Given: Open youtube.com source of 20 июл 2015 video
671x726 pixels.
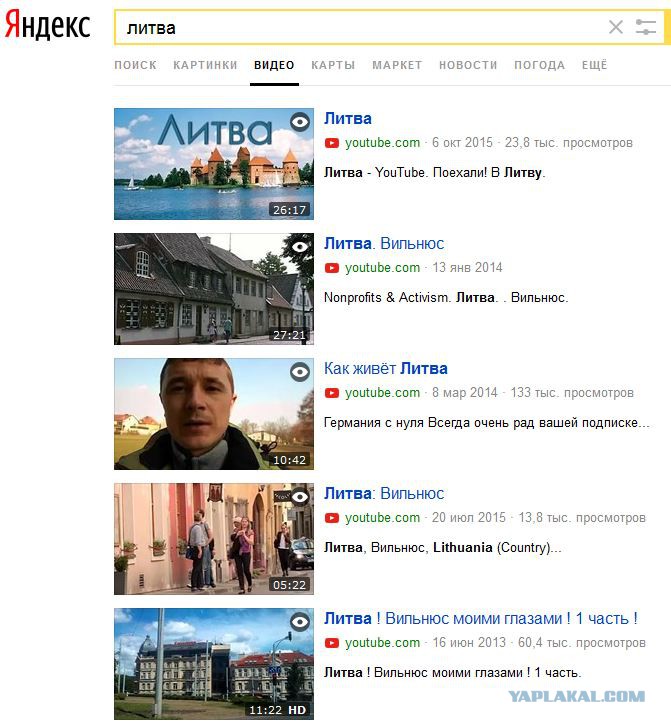Looking at the screenshot, I should [x=383, y=518].
